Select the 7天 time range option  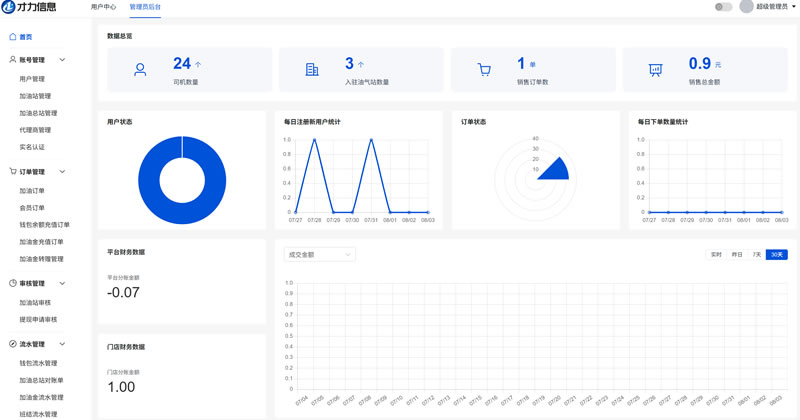pyautogui.click(x=757, y=254)
